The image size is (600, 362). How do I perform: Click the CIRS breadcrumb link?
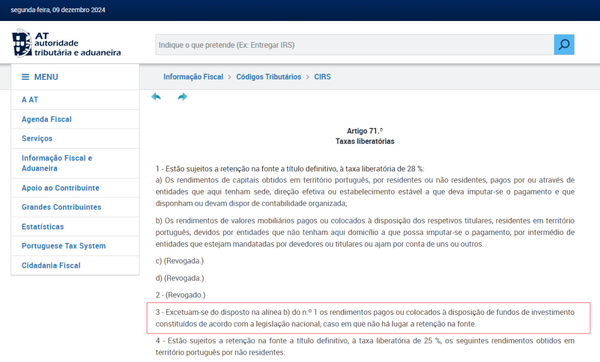tap(323, 77)
